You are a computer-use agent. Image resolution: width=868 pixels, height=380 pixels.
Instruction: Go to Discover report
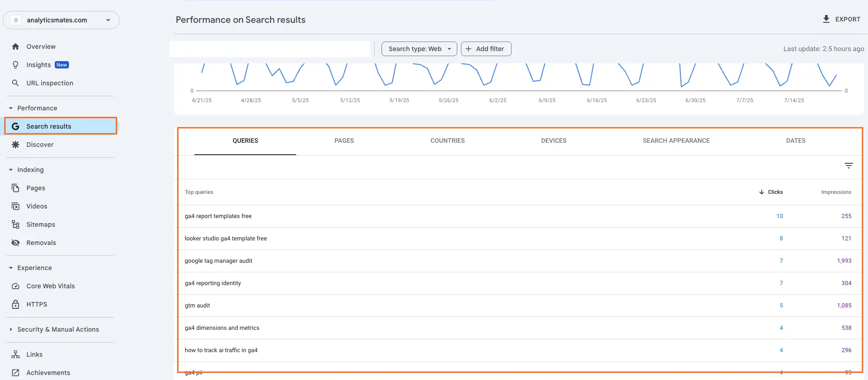click(40, 145)
